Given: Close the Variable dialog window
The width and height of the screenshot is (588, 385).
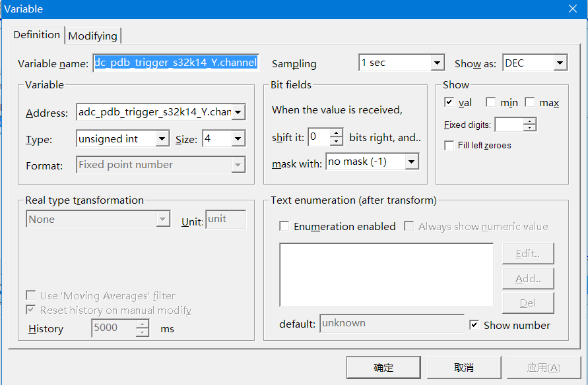Looking at the screenshot, I should 573,9.
